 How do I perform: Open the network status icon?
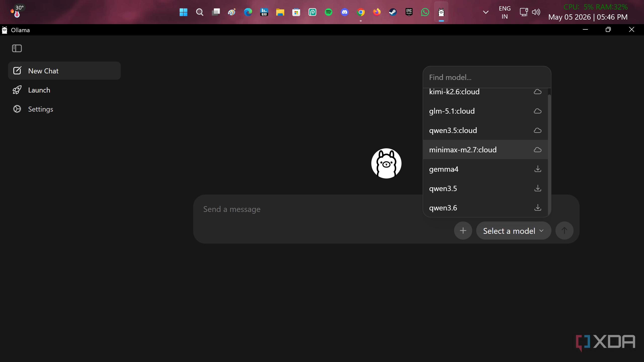[x=524, y=12]
